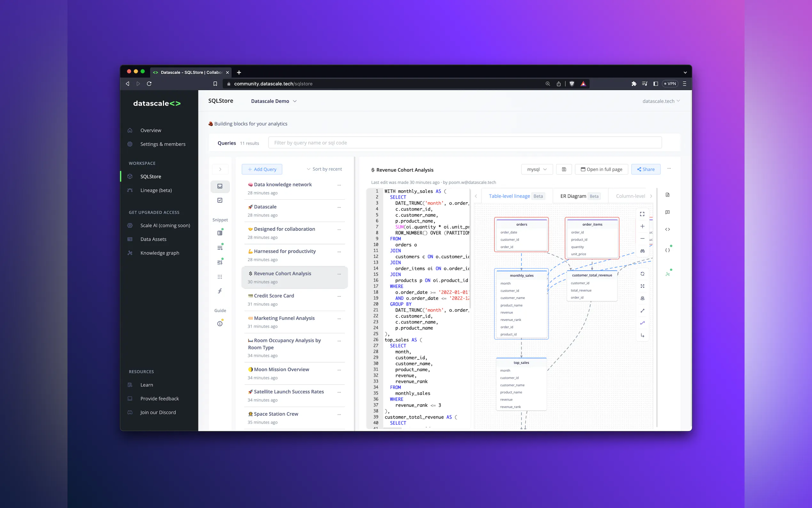Image resolution: width=812 pixels, height=508 pixels.
Task: Open the comments icon in right rail
Action: click(x=667, y=212)
